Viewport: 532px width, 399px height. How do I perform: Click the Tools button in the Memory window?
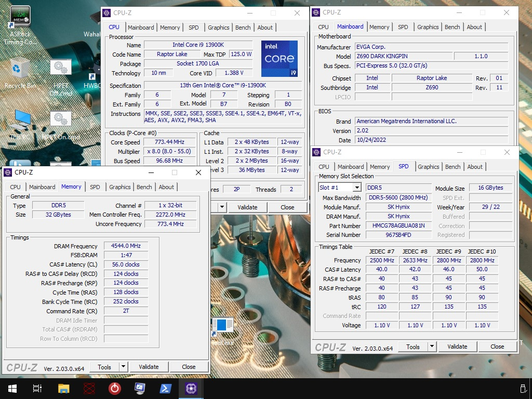click(104, 367)
